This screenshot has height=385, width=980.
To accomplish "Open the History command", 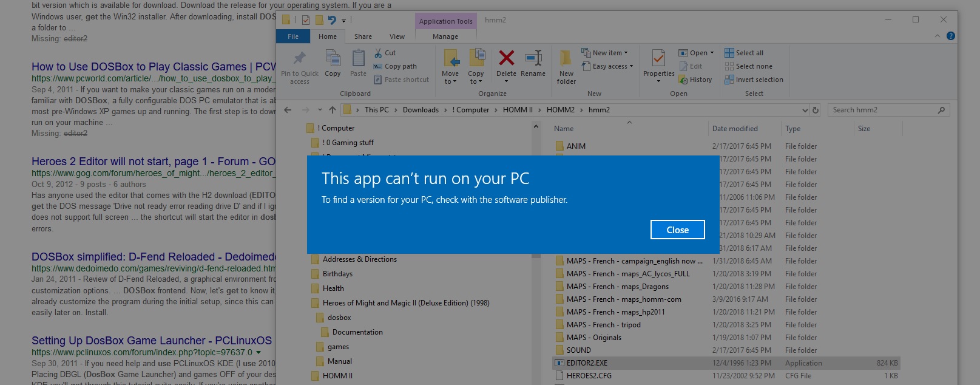I will pyautogui.click(x=695, y=80).
